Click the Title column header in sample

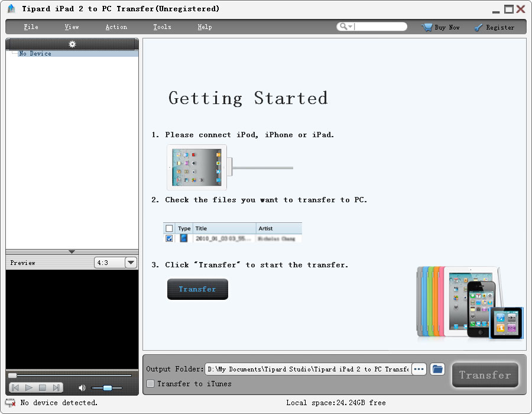pos(224,228)
